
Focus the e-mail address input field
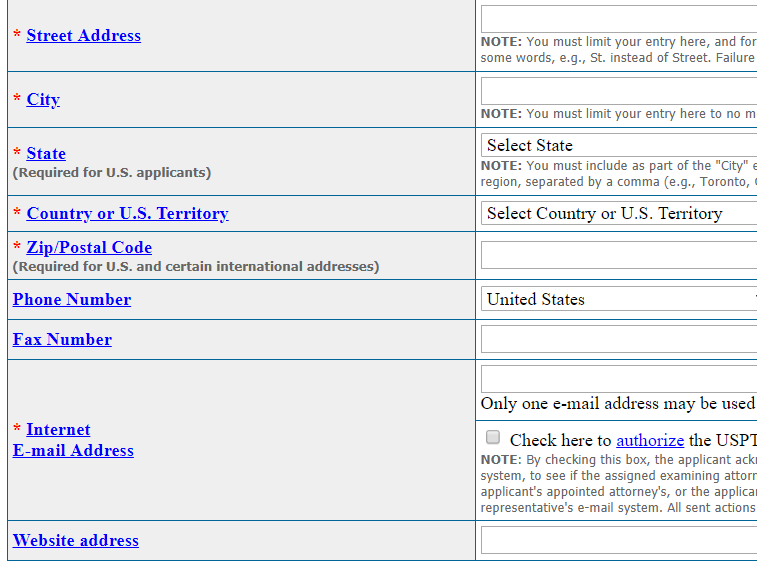(618, 379)
